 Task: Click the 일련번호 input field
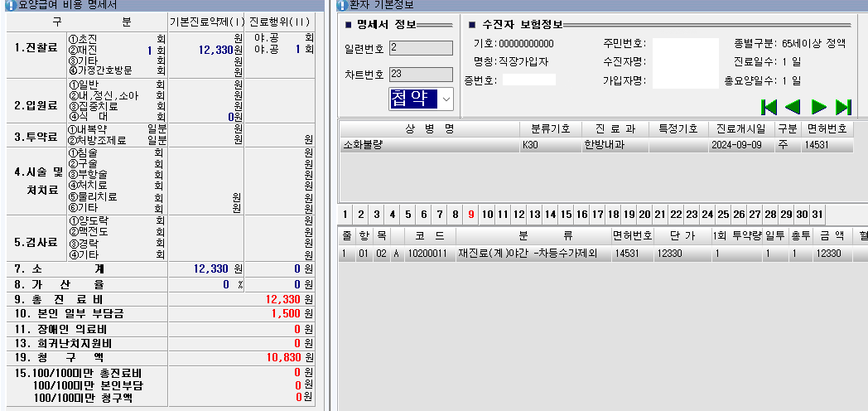(420, 48)
